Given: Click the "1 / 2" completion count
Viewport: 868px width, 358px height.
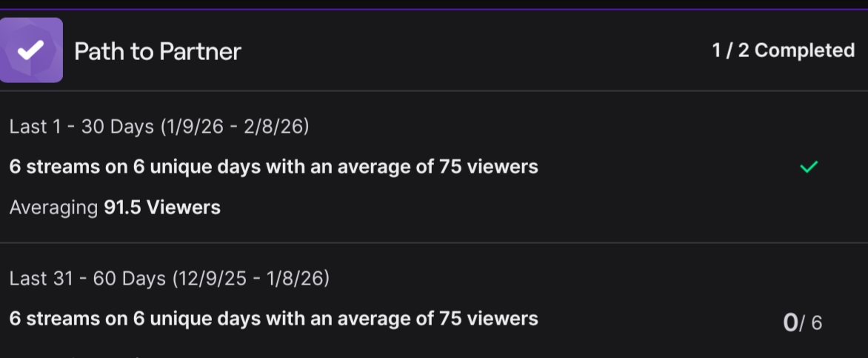Looking at the screenshot, I should click(x=730, y=50).
